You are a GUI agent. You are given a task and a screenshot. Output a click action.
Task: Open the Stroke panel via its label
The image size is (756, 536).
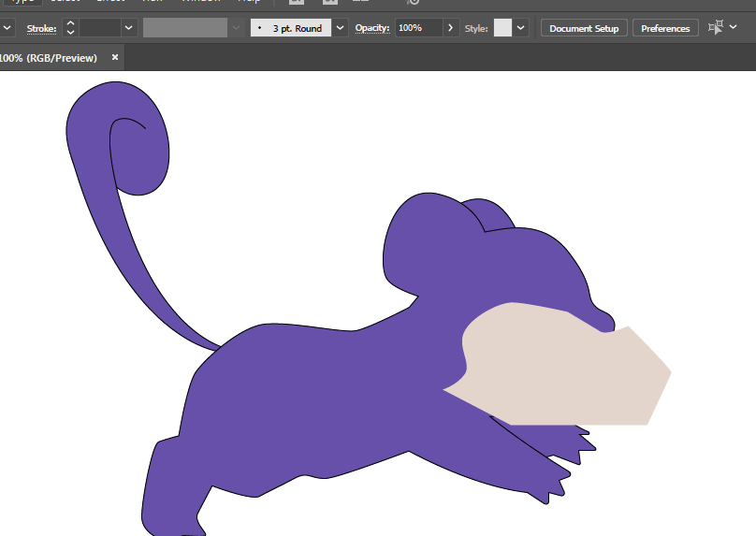(41, 28)
